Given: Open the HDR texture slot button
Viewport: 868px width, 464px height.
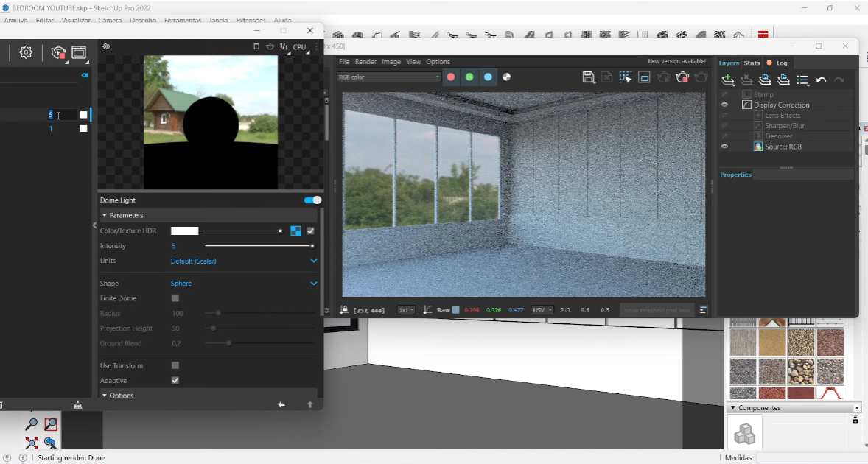Looking at the screenshot, I should pyautogui.click(x=295, y=231).
